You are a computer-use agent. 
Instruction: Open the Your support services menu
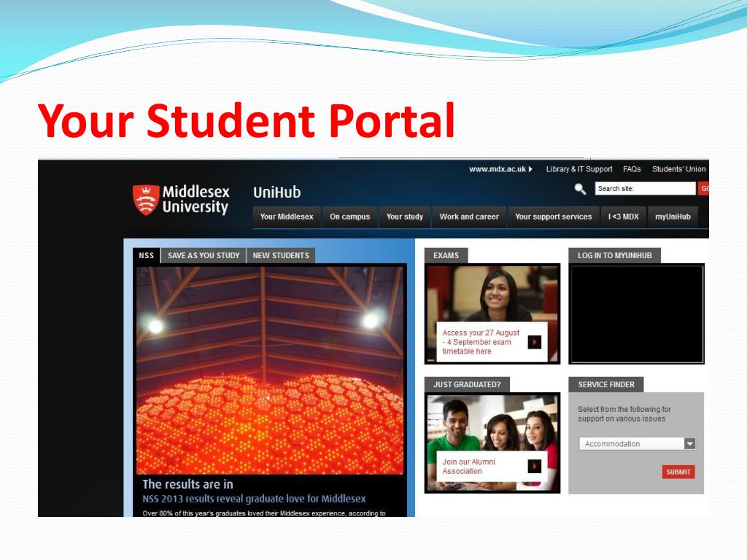click(x=553, y=217)
